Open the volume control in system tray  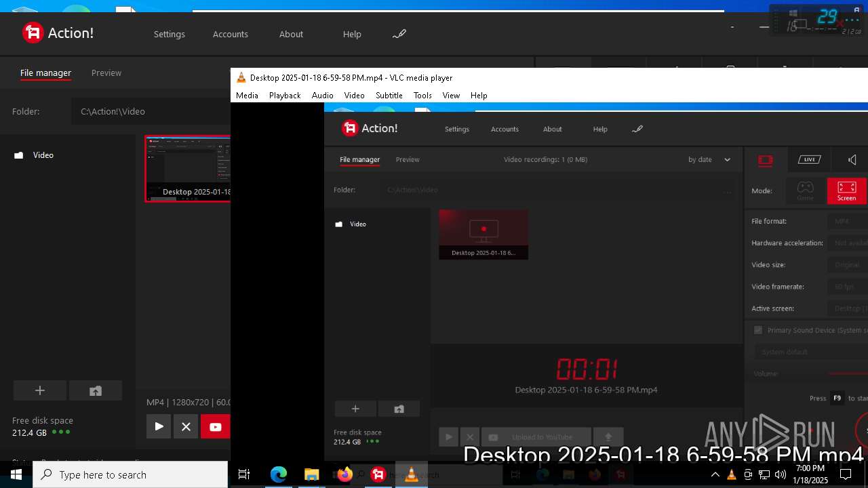tap(781, 474)
